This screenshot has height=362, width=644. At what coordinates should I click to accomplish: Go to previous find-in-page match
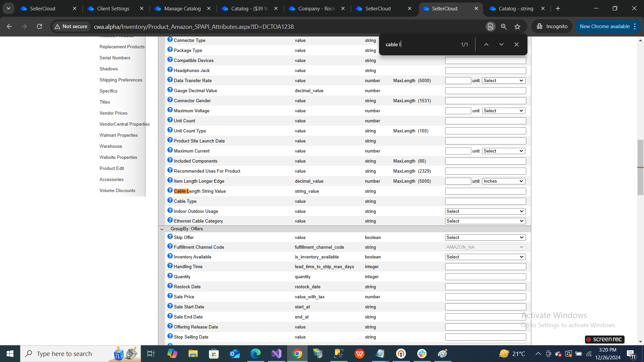click(x=486, y=44)
